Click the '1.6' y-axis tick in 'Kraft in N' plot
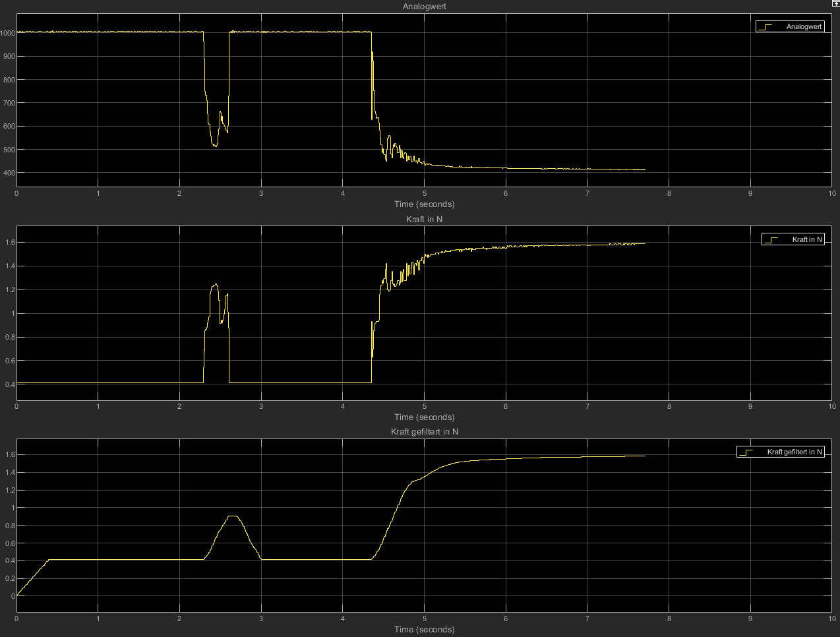The image size is (840, 637). click(9, 243)
